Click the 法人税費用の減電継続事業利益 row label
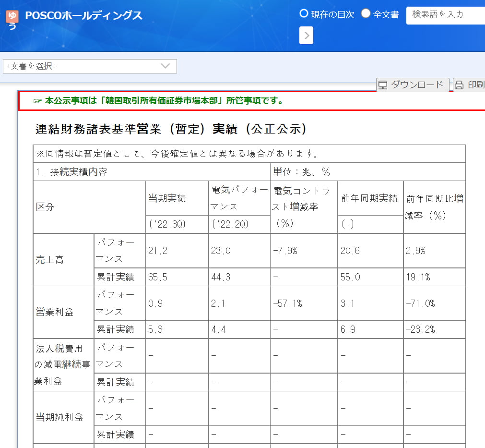The height and width of the screenshot is (448, 485). [63, 365]
